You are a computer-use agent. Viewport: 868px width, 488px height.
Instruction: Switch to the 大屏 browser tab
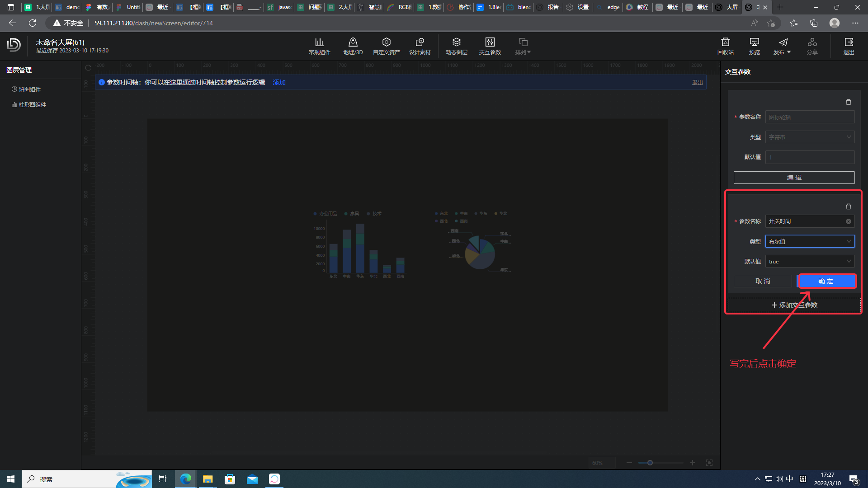(727, 7)
